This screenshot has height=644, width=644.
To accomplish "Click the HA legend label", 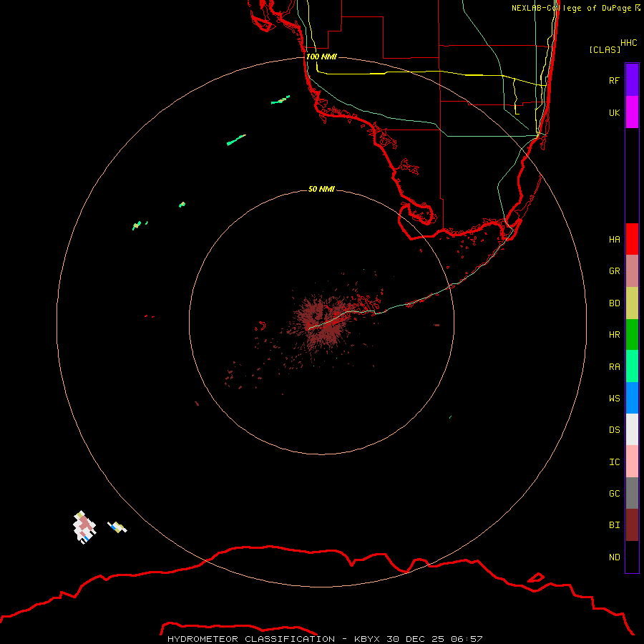I will (x=614, y=240).
